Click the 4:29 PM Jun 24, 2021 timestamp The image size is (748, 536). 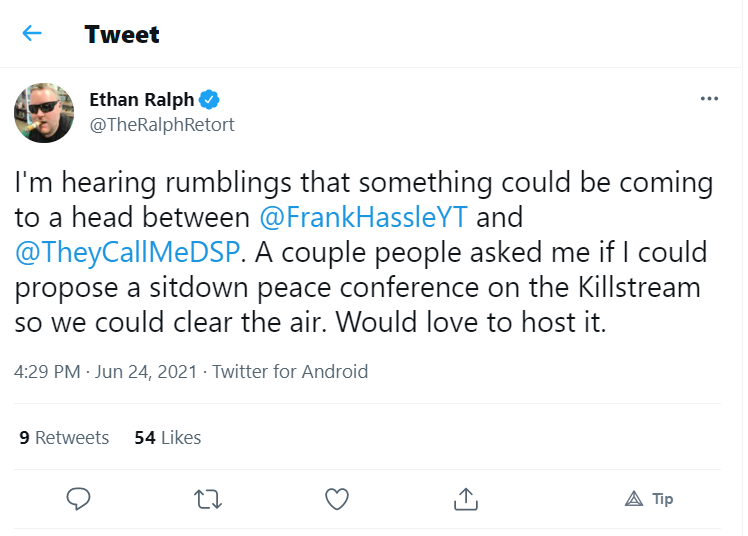[105, 371]
